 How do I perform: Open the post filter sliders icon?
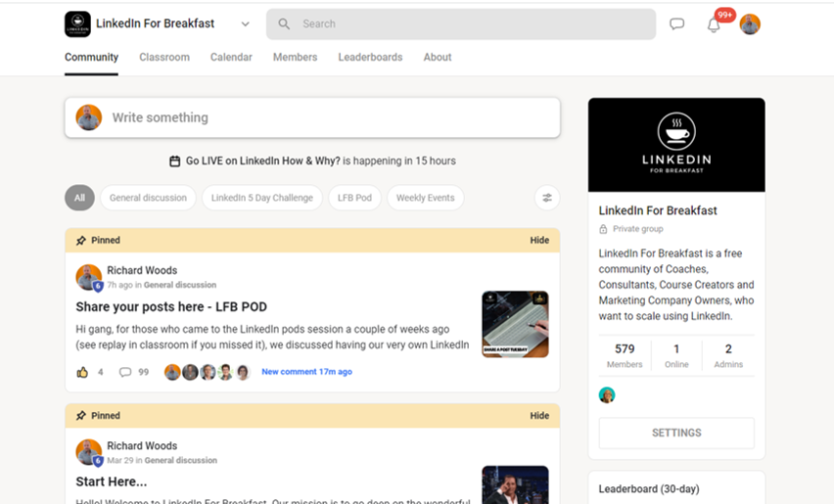547,198
